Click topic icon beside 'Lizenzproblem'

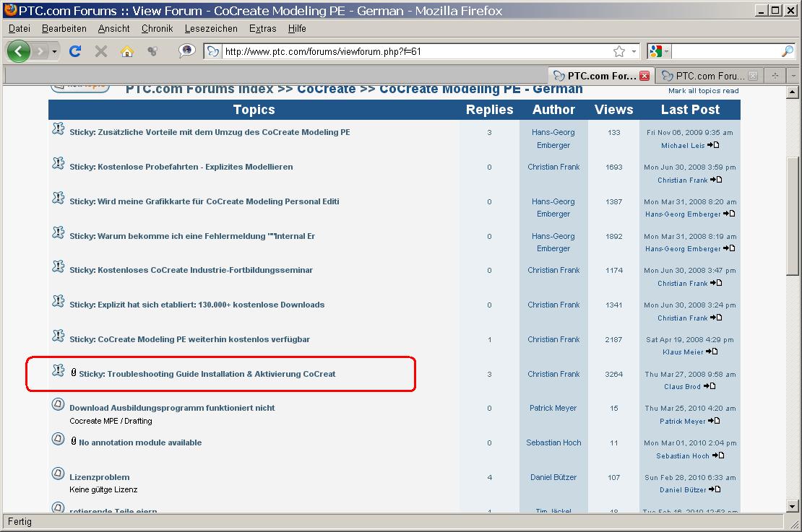(x=59, y=474)
